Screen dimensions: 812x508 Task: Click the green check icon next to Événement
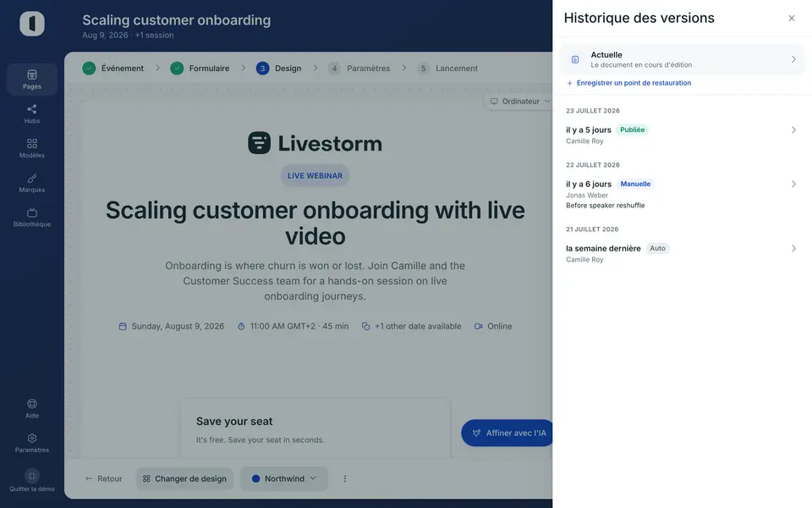89,68
